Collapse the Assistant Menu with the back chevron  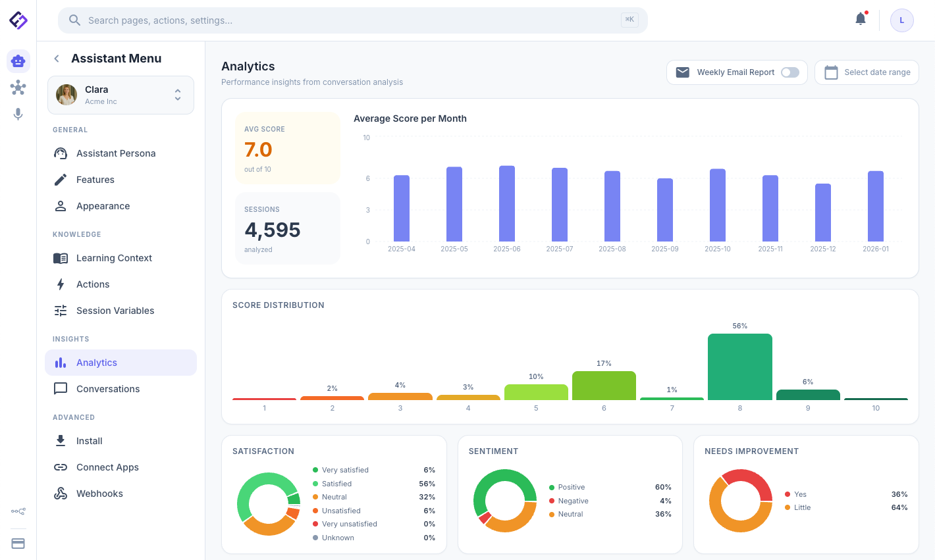click(56, 59)
